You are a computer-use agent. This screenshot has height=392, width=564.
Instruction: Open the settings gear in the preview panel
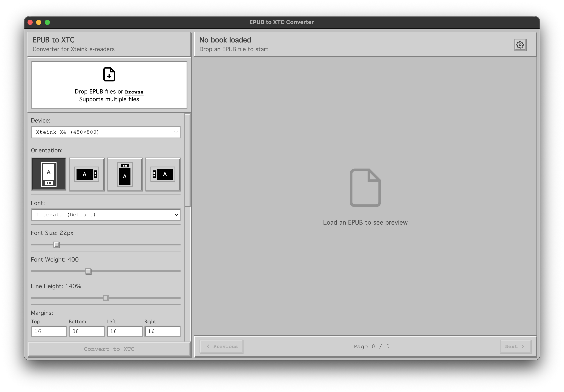point(521,45)
